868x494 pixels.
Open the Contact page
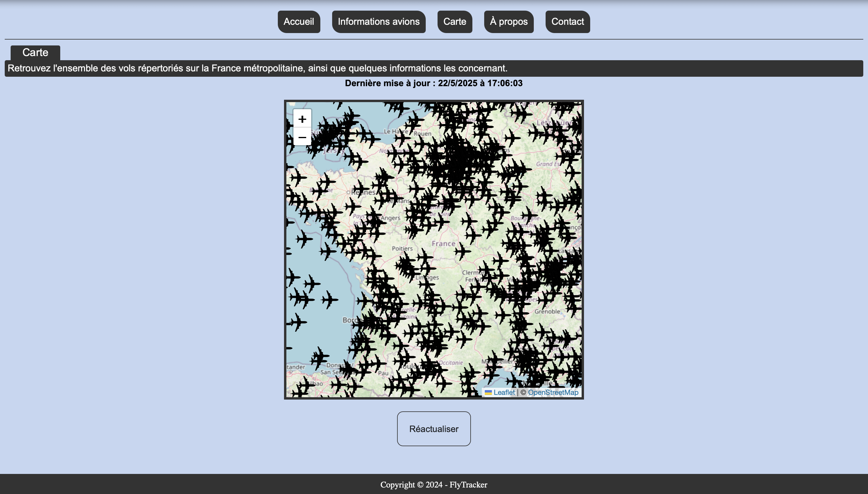point(568,22)
